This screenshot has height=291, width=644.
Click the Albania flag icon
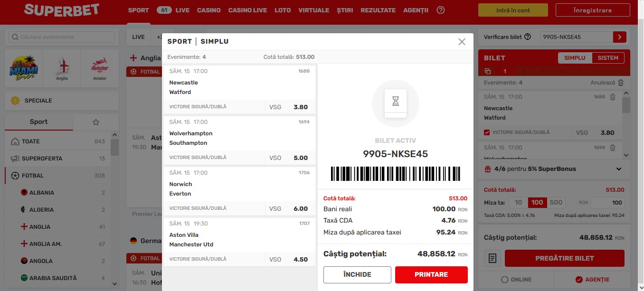coord(24,193)
